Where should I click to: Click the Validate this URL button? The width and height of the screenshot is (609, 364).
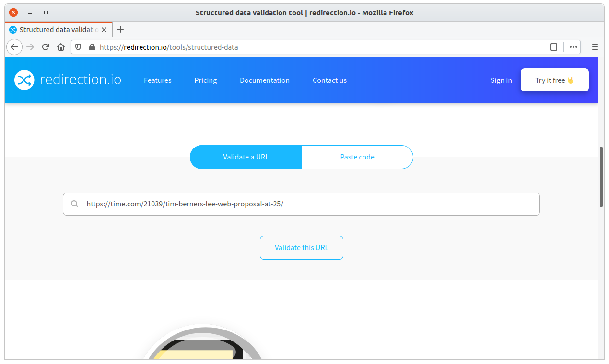[301, 248]
